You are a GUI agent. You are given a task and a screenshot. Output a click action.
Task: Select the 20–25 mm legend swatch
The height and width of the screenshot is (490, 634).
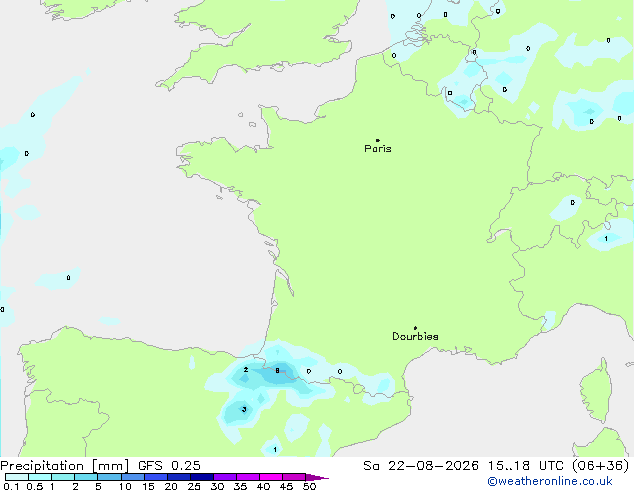pos(179,477)
